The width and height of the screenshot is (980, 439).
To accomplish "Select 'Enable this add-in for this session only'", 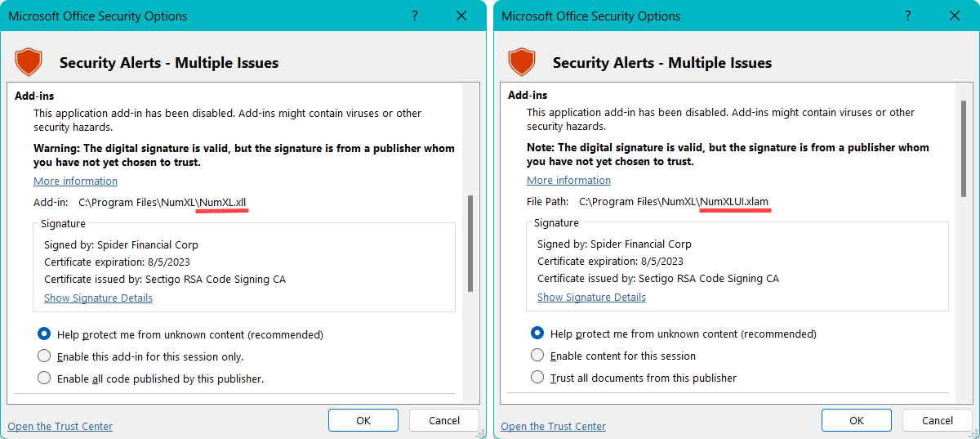I will click(x=44, y=356).
